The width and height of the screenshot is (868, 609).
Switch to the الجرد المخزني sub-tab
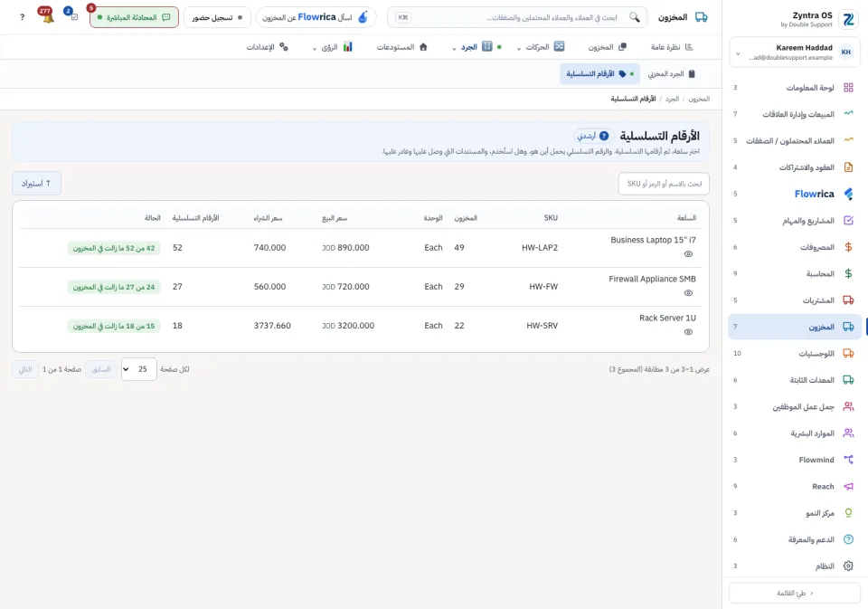[671, 73]
